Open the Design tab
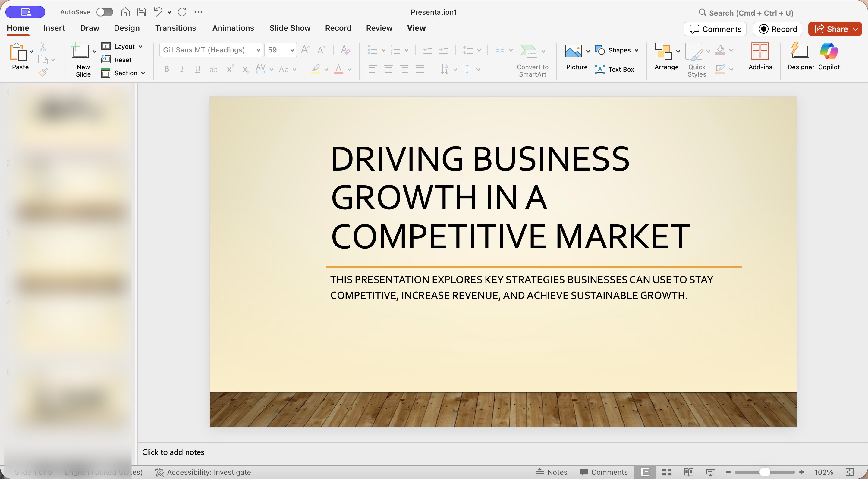The image size is (868, 479). pos(127,28)
